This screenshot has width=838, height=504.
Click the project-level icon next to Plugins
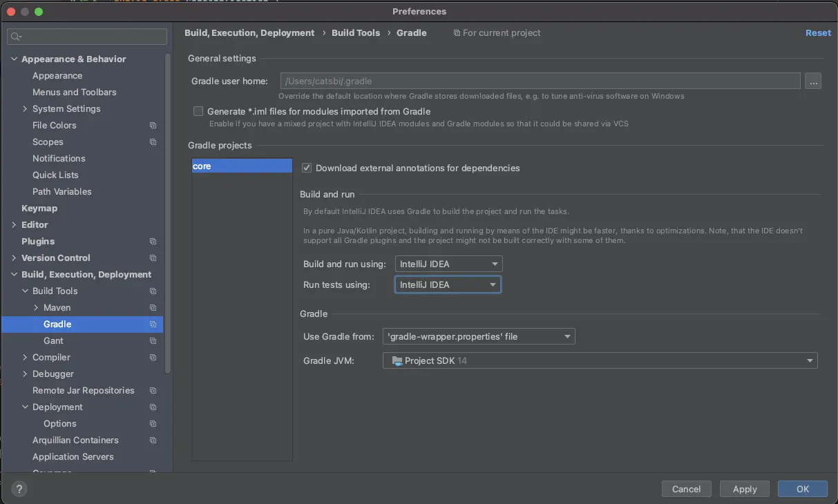(x=153, y=242)
